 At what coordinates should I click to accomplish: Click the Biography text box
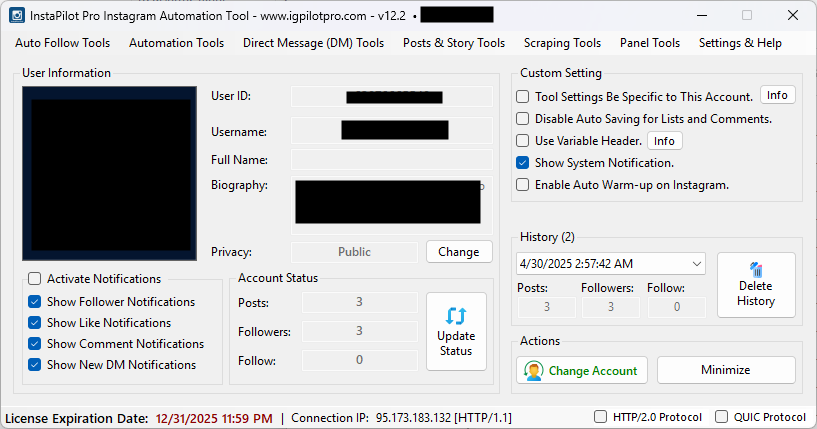click(x=392, y=205)
